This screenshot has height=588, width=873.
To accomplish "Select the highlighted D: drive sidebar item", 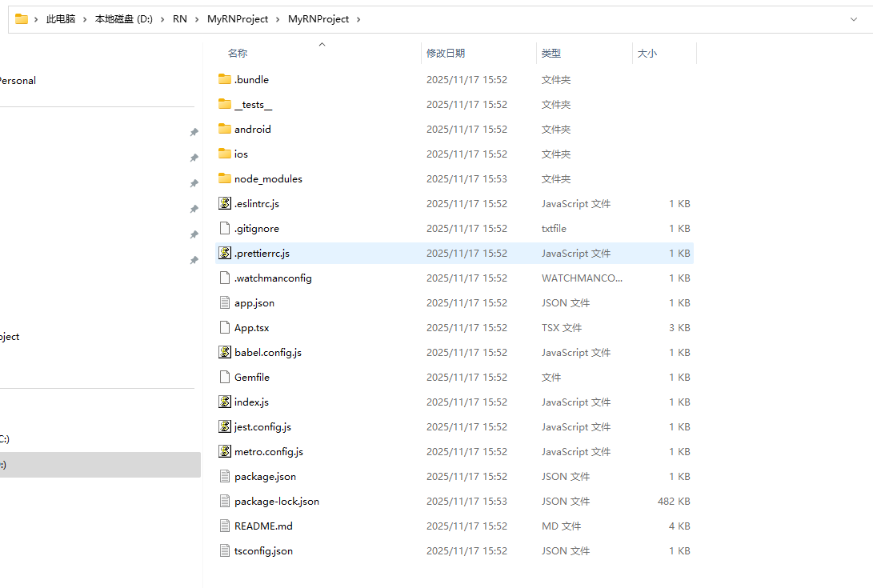I will click(100, 464).
